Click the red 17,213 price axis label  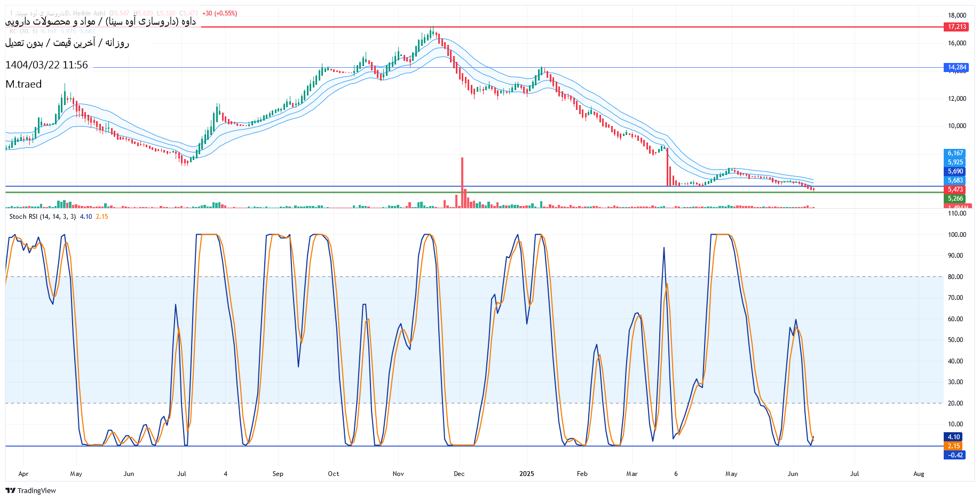tap(957, 27)
